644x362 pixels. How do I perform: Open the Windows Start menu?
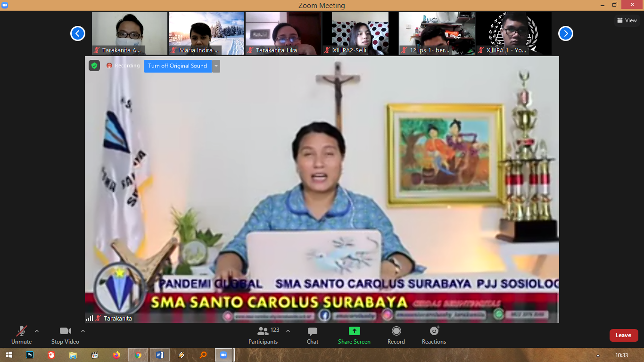click(9, 355)
